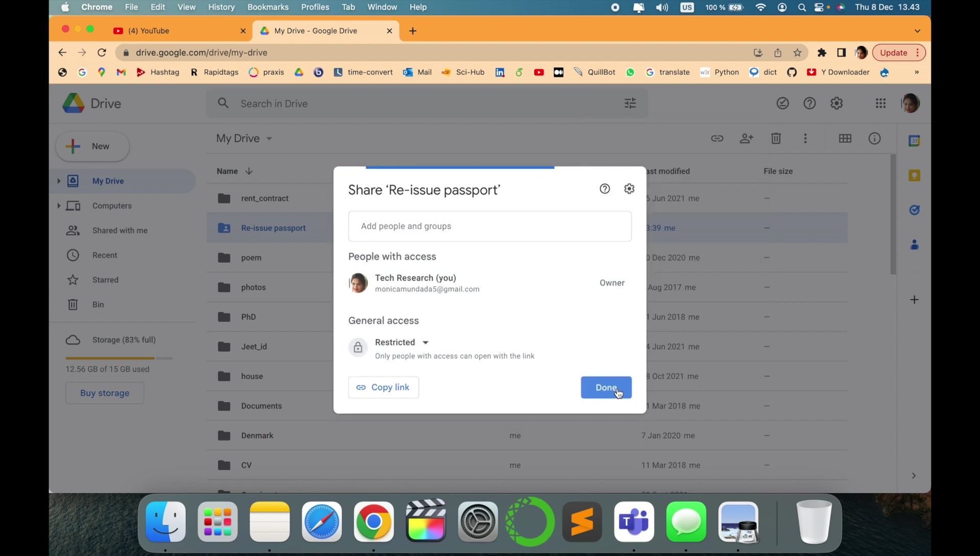Bookmark this page star icon
The image size is (980, 556).
797,53
